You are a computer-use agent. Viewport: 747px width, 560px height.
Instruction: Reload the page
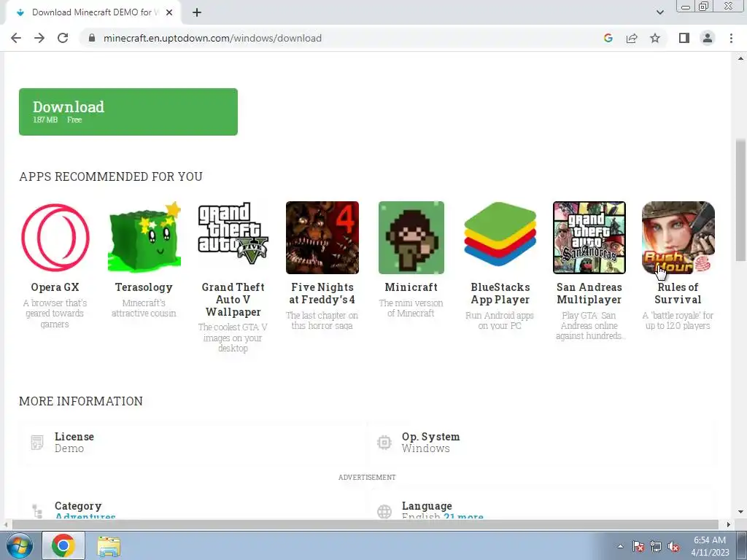click(x=63, y=38)
